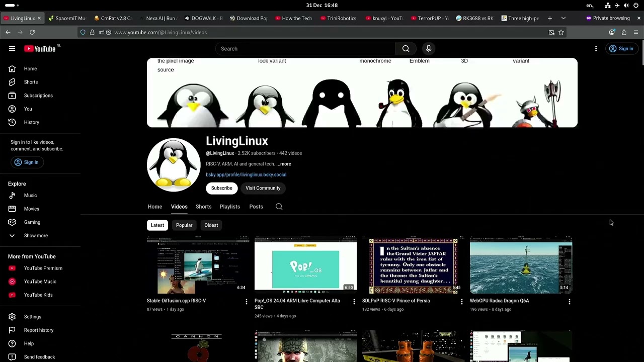
Task: Open options for Stable-Diffusion.cpp RISC-V video
Action: coord(246,301)
